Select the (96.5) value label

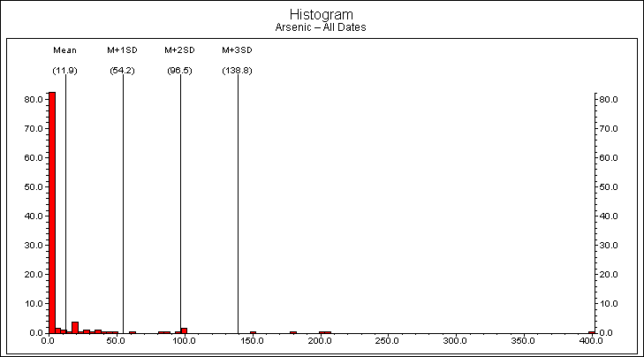[x=179, y=70]
